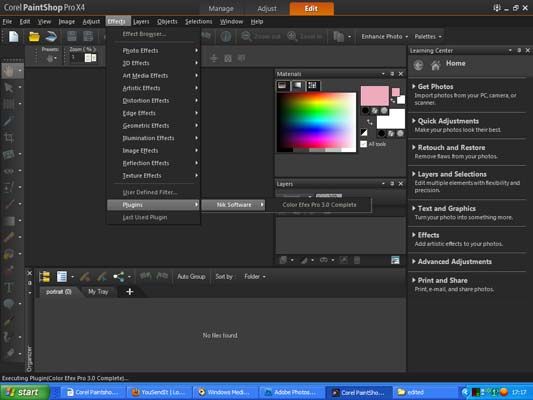Open the Layers menu
The width and height of the screenshot is (533, 400).
(x=141, y=21)
